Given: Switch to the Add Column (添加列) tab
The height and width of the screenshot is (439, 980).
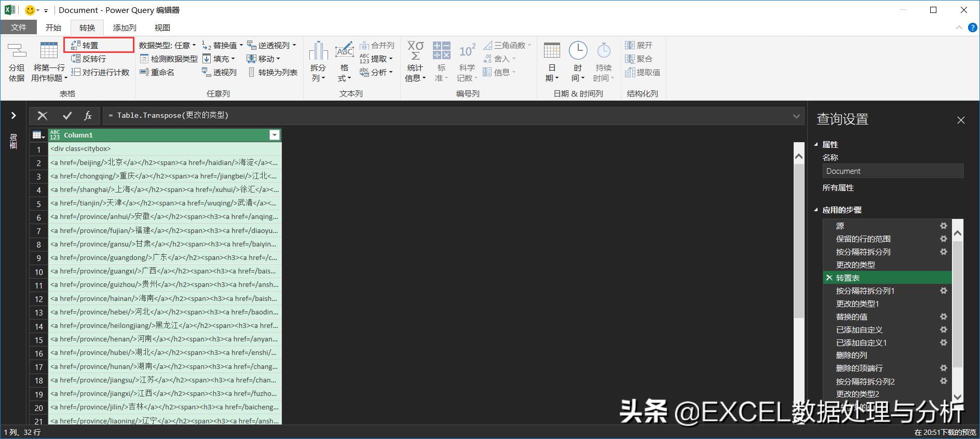Looking at the screenshot, I should tap(125, 28).
